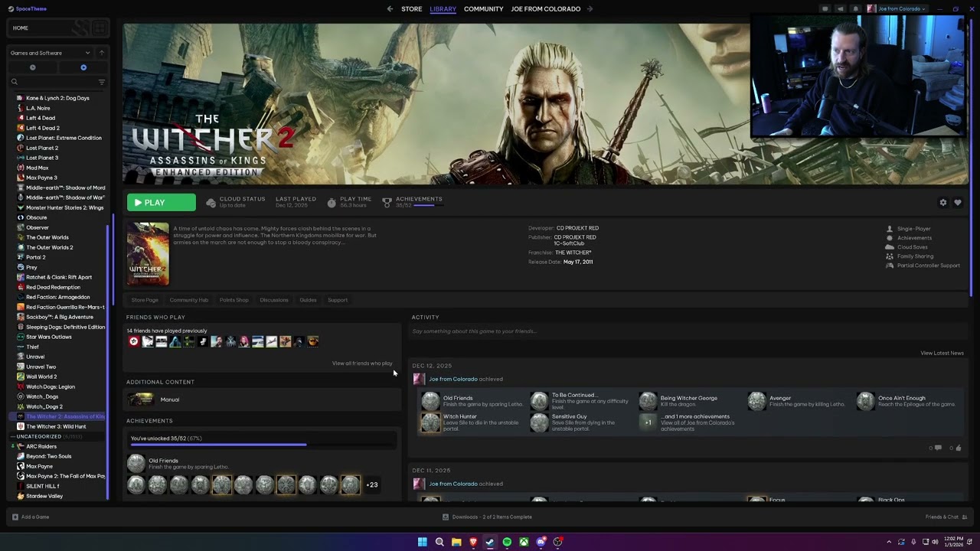Click the Add a Game button
Screen dimensions: 980x551
(x=31, y=517)
